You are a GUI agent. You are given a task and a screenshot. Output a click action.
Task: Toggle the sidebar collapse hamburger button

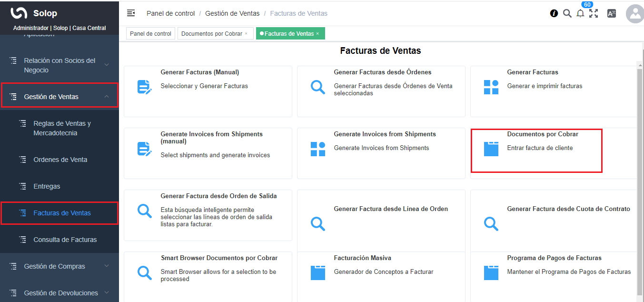tap(131, 13)
